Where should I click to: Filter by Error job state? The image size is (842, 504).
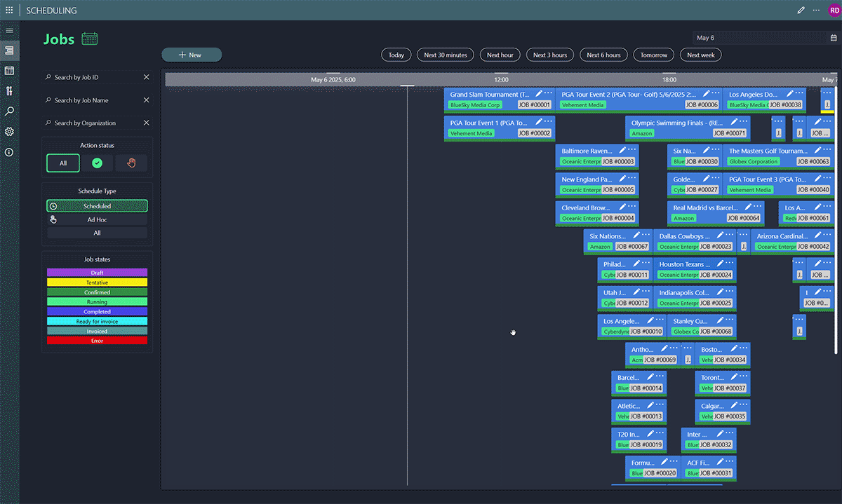[x=98, y=341]
